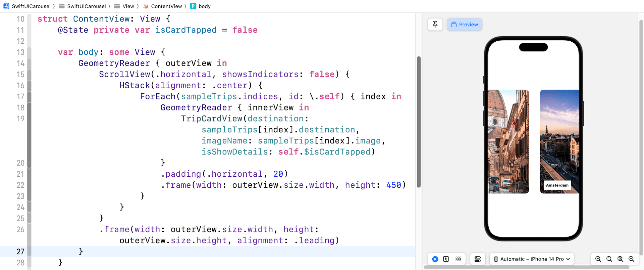
Task: Click the code folding ribbon at line 14
Action: click(29, 63)
